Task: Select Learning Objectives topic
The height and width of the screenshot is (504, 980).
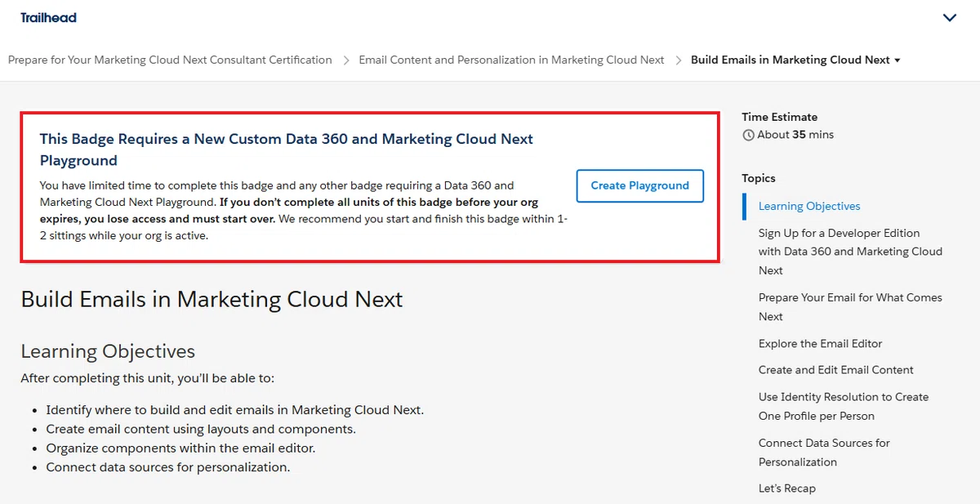Action: (x=809, y=206)
